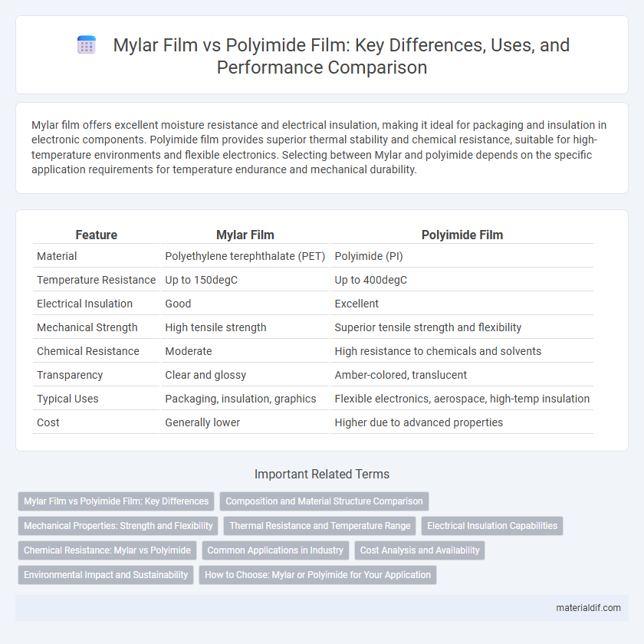Open 'Mylar Film vs Polyimide Film: Key Differences' tag
Image resolution: width=644 pixels, height=644 pixels.
(117, 501)
